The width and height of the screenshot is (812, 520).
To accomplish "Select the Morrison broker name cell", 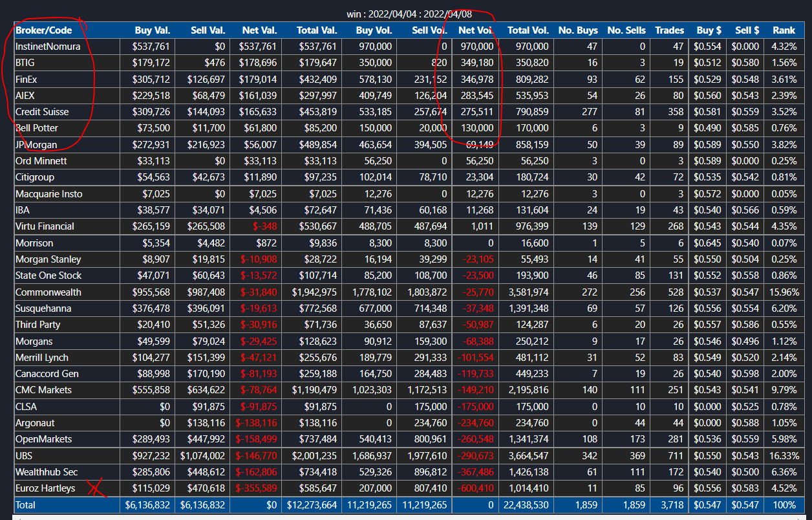I will [34, 243].
